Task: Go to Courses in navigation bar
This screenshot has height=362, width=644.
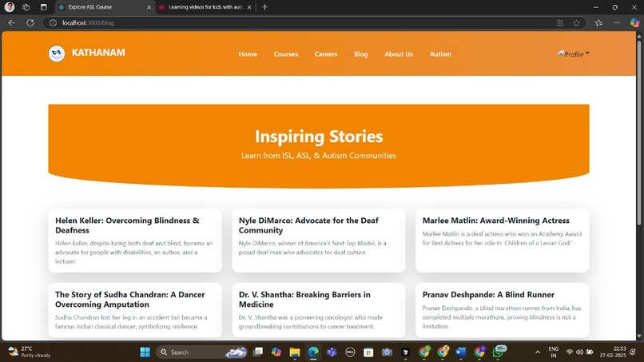Action: pos(286,54)
